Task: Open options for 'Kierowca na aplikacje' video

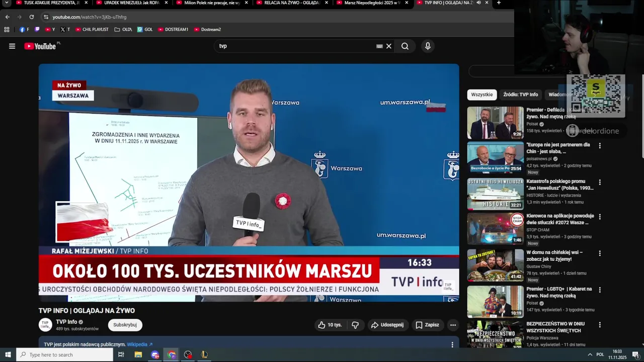Action: click(600, 217)
